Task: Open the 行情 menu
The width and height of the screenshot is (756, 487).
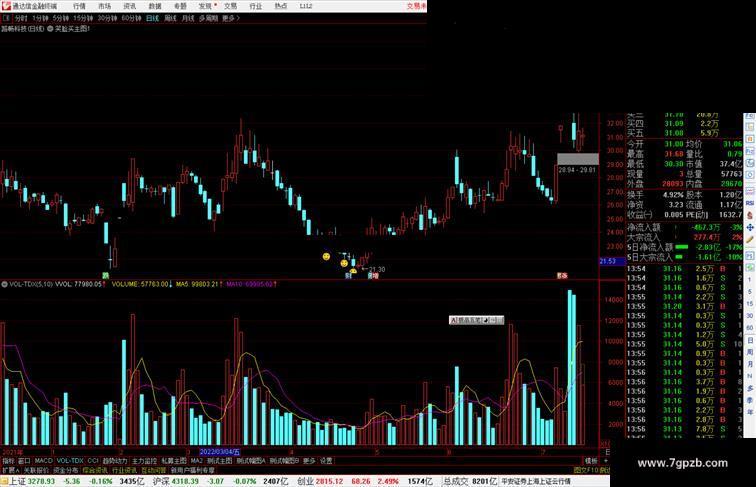Action: [79, 6]
